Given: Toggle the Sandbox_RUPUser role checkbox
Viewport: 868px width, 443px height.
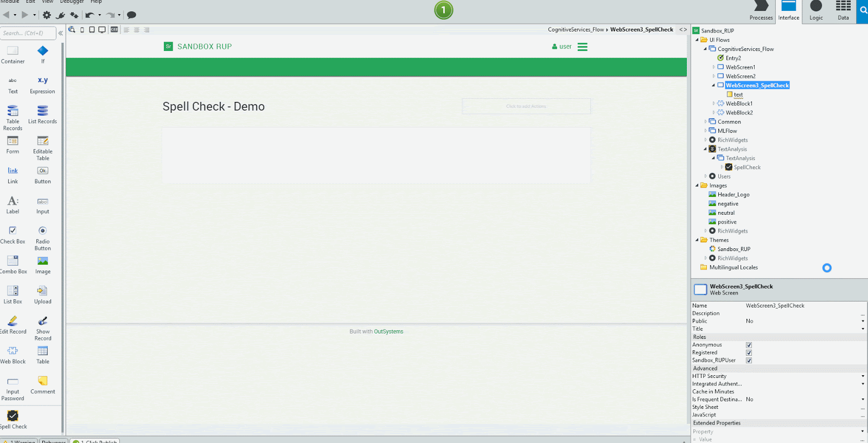Looking at the screenshot, I should pyautogui.click(x=749, y=360).
